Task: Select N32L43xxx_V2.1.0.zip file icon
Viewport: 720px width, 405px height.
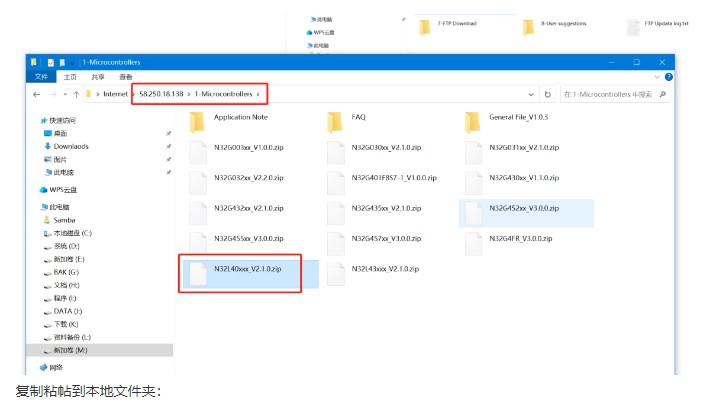Action: click(x=336, y=274)
